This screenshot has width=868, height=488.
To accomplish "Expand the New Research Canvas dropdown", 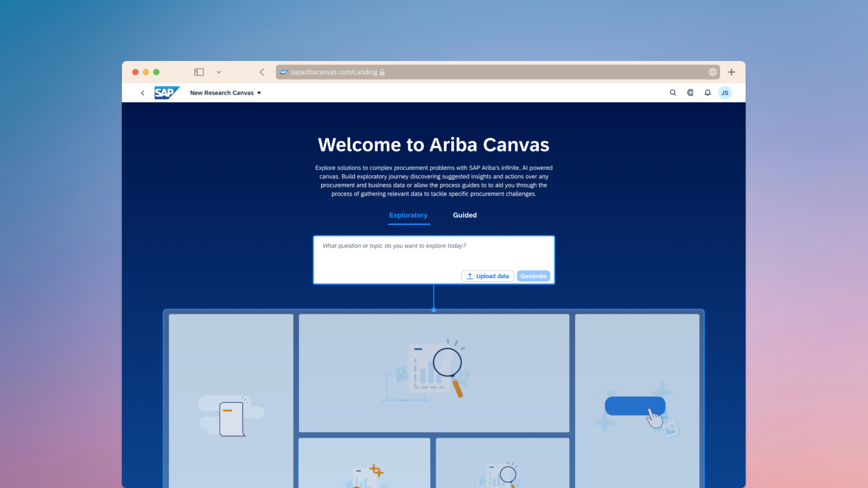I will click(x=226, y=93).
